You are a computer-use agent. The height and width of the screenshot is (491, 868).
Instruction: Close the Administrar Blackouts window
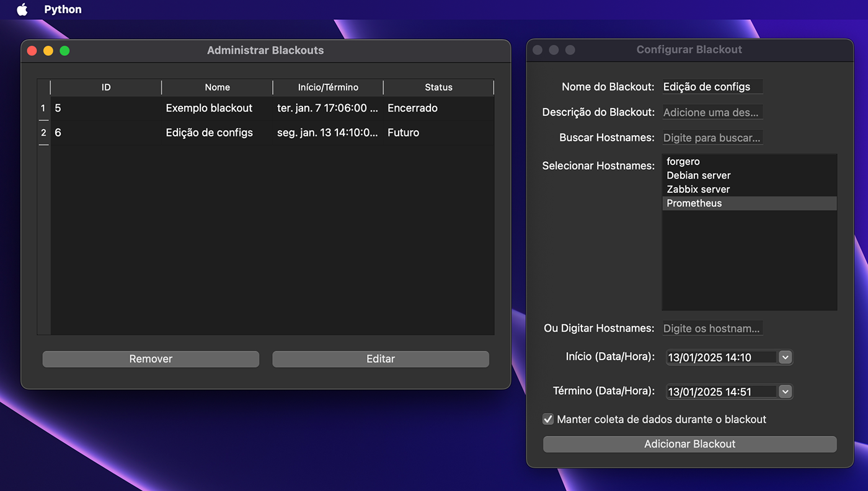pos(32,51)
